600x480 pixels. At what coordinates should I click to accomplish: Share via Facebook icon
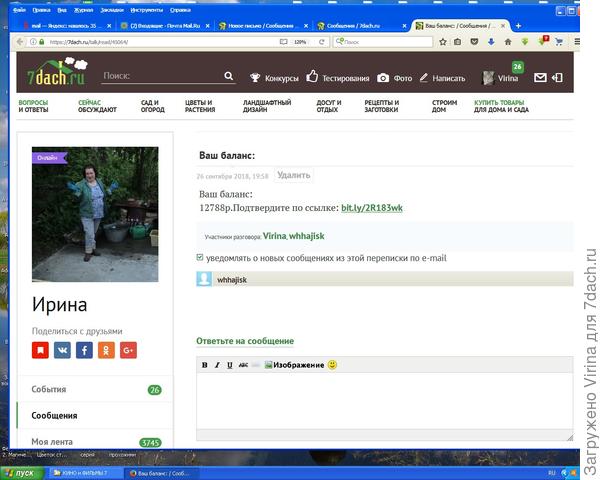tap(84, 350)
